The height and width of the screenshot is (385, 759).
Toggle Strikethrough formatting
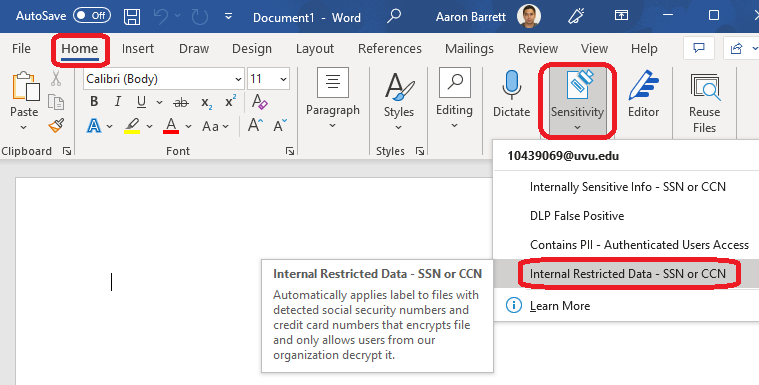181,102
